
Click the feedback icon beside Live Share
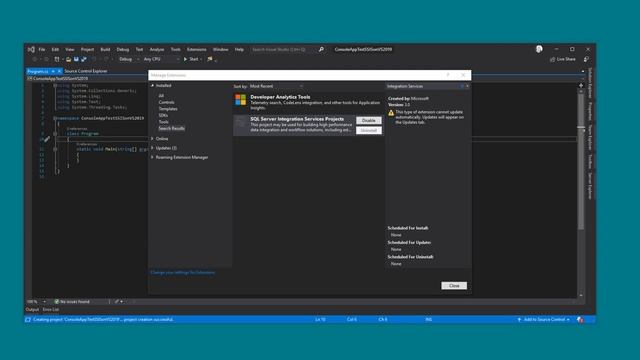click(x=586, y=59)
